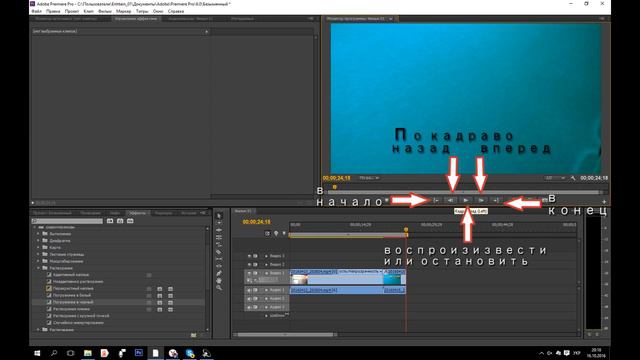Collapse the Растворение transitions folder
The width and height of the screenshot is (640, 360).
pos(39,268)
